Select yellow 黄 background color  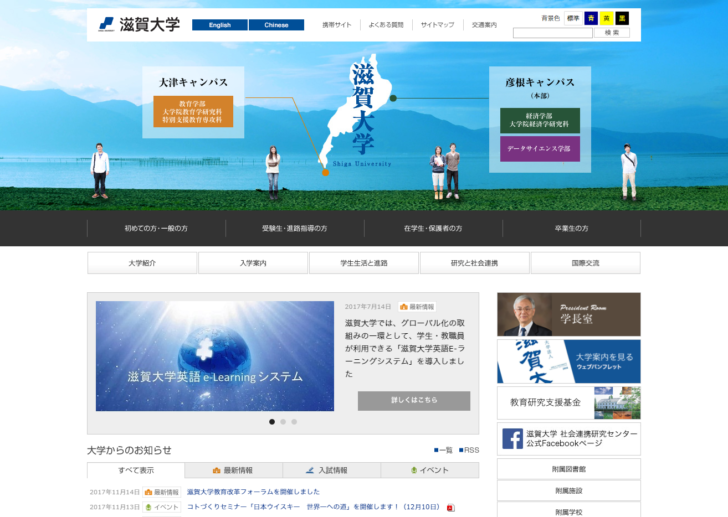point(606,18)
